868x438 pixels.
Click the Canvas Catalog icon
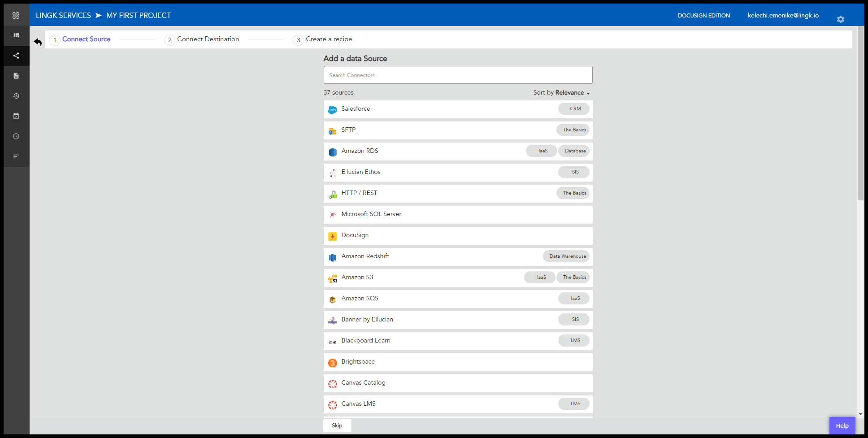(x=333, y=384)
